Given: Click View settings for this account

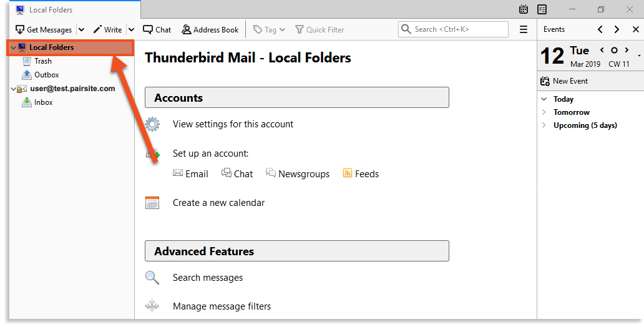Looking at the screenshot, I should click(x=233, y=124).
